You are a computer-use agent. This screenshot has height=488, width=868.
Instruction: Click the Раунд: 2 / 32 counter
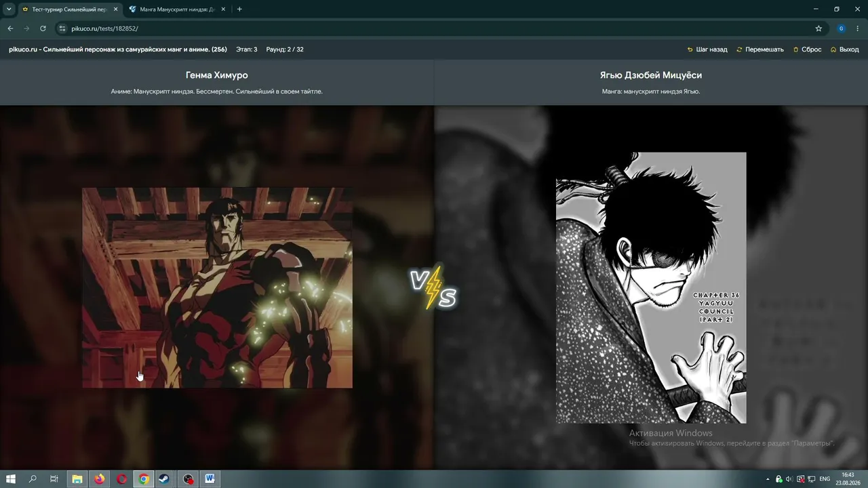[x=285, y=49]
